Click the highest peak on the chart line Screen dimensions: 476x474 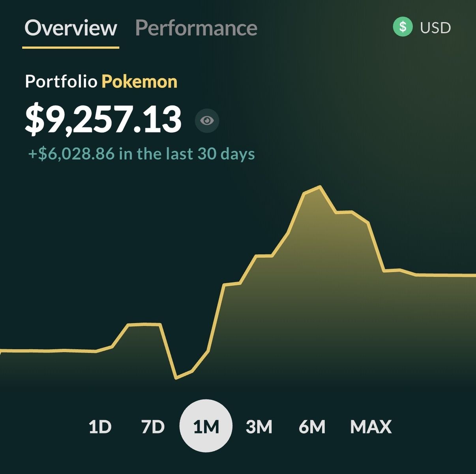(x=320, y=186)
